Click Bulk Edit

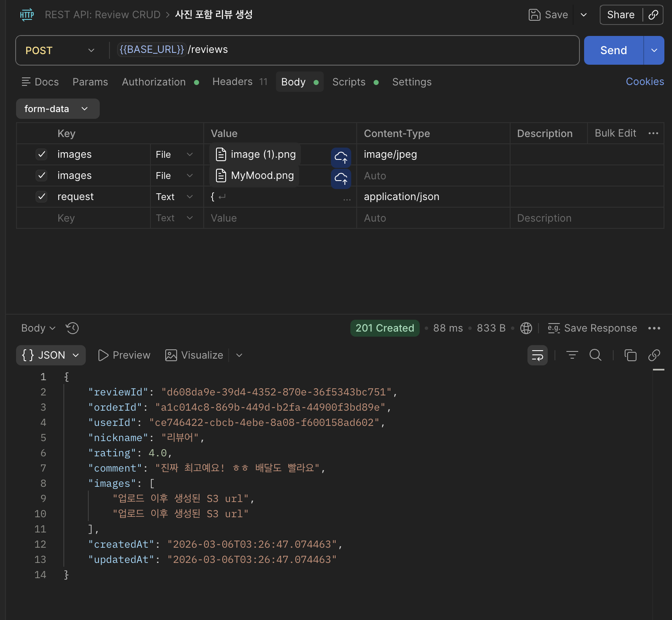(615, 133)
